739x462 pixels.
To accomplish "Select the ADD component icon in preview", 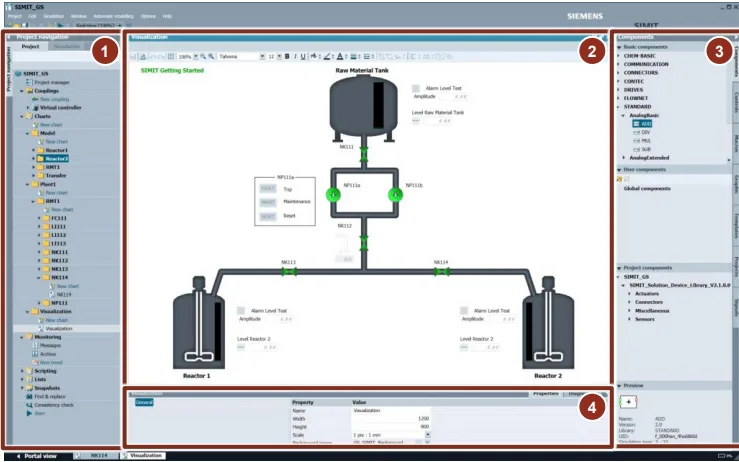I will coord(628,402).
